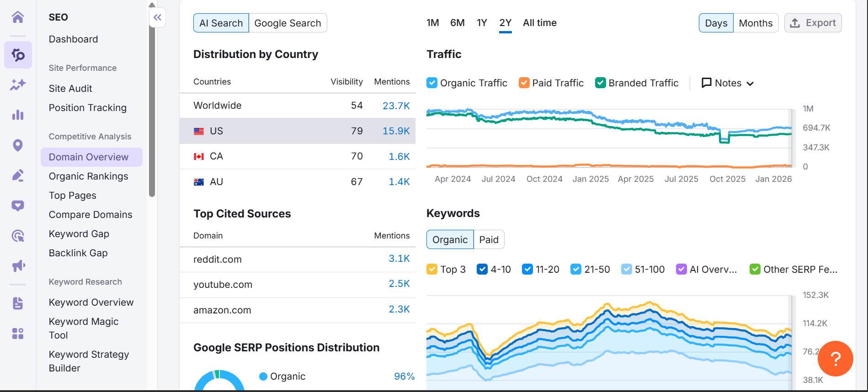Viewport: 868px width, 392px height.
Task: Open Compare Domains menu item
Action: [91, 215]
